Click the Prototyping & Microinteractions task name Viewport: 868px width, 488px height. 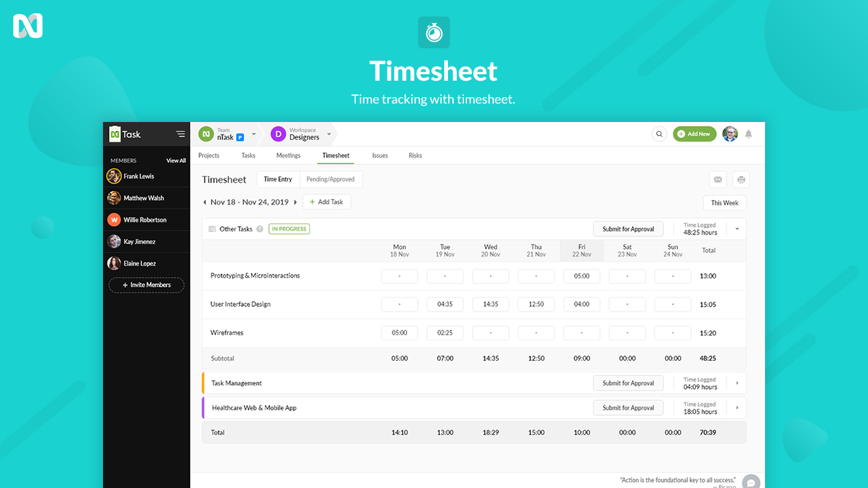tap(255, 276)
